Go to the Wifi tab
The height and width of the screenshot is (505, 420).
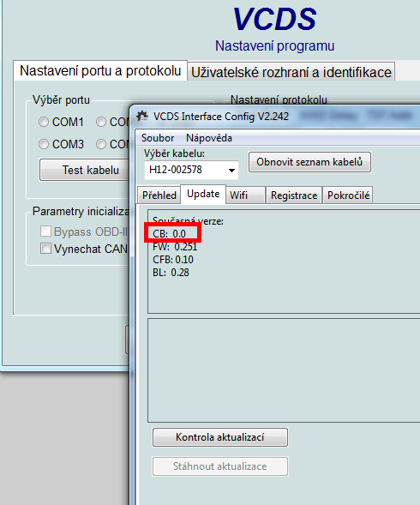point(245,195)
